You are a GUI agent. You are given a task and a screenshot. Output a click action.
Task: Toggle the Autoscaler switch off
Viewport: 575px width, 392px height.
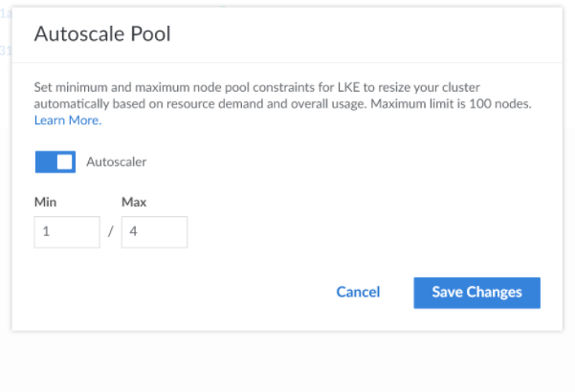coord(55,162)
